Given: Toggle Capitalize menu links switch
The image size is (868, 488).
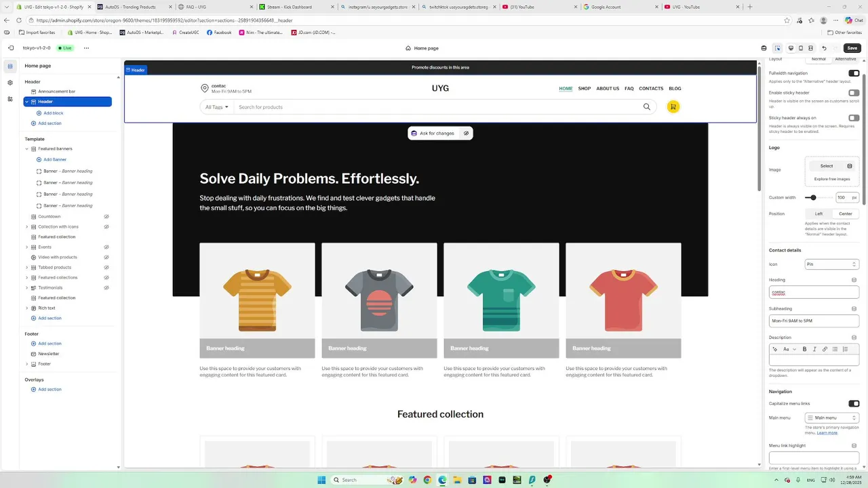Looking at the screenshot, I should [x=854, y=403].
